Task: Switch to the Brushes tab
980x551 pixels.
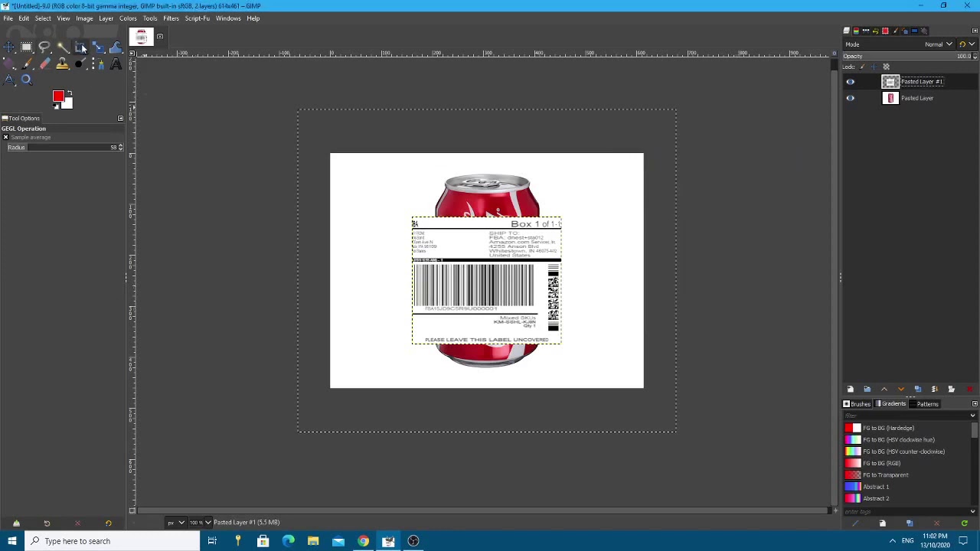Action: point(857,404)
